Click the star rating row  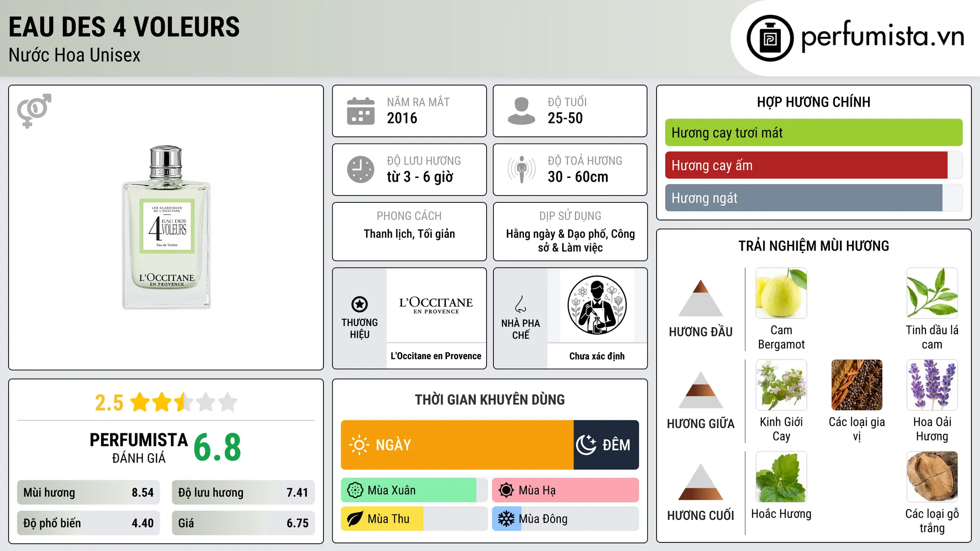pyautogui.click(x=184, y=402)
